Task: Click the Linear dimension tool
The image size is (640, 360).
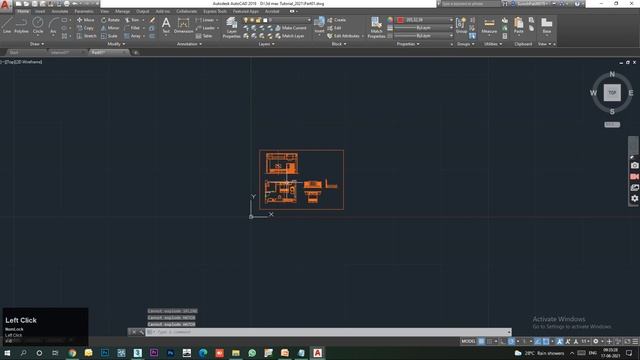Action: pos(205,20)
